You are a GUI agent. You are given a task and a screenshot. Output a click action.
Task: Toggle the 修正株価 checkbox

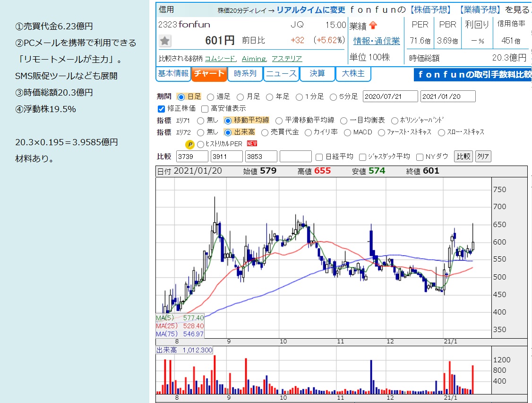pyautogui.click(x=162, y=109)
